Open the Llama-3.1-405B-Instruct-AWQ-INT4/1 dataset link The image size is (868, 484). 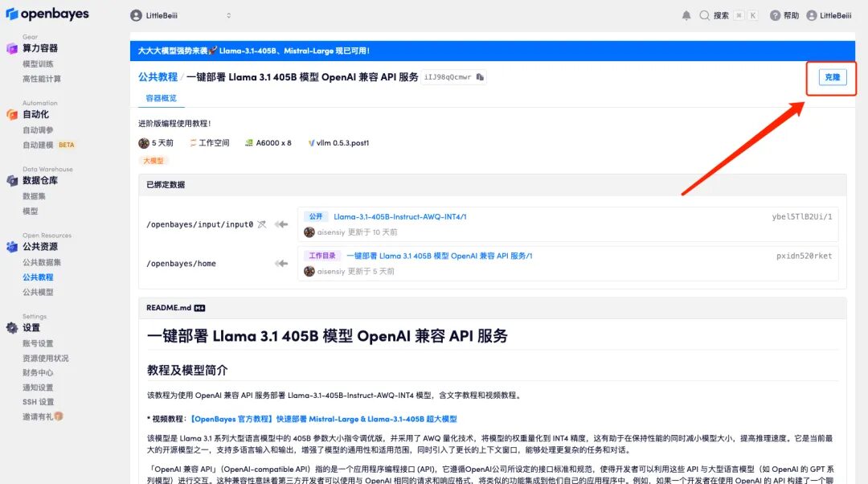click(x=399, y=216)
